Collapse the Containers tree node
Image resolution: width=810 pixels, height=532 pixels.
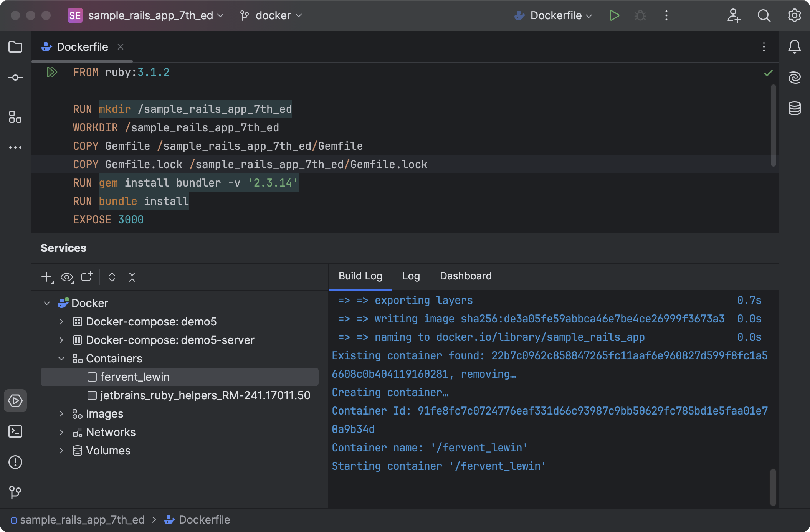click(61, 359)
